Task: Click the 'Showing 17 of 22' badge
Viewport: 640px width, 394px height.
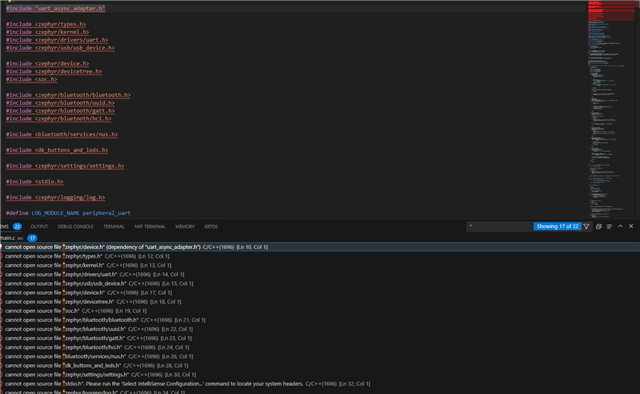Action: tap(558, 226)
